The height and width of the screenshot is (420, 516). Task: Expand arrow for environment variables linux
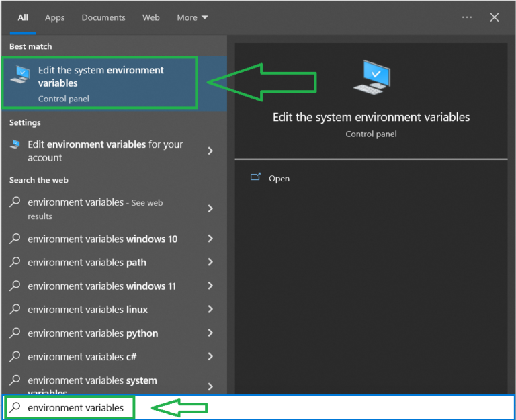[210, 309]
